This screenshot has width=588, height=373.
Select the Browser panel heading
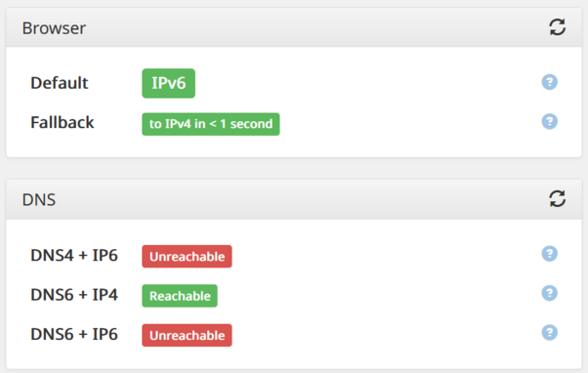coord(54,28)
